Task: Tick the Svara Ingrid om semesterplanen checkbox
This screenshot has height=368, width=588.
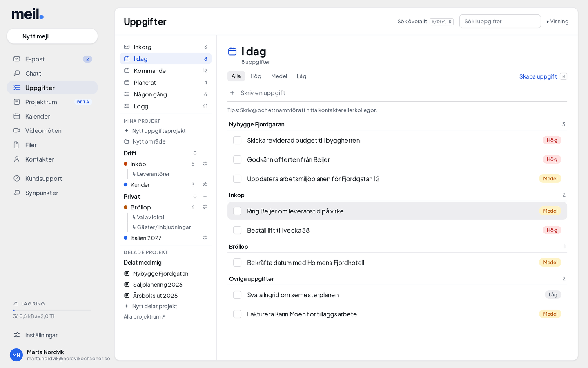Action: [237, 295]
